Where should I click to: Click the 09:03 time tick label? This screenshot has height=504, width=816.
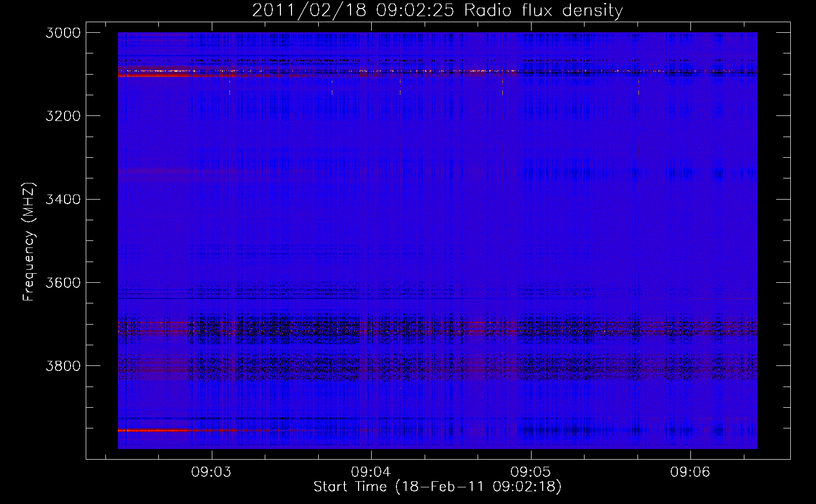pos(211,472)
